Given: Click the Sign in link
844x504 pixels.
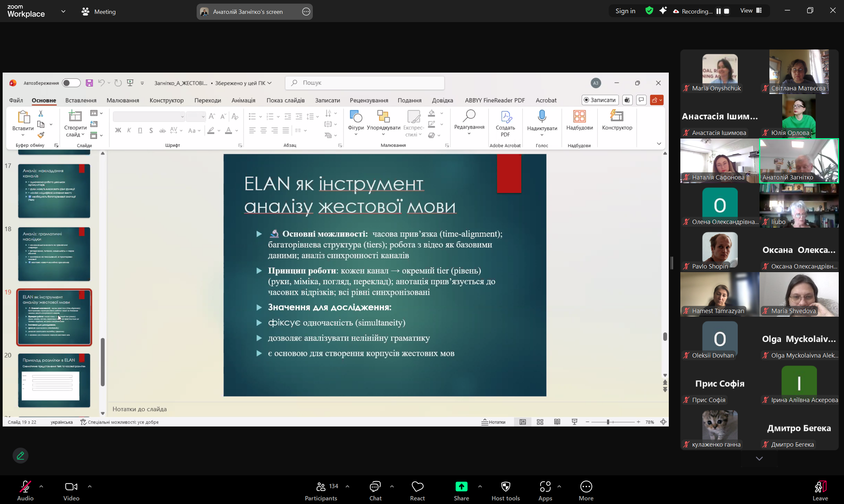Looking at the screenshot, I should click(625, 11).
